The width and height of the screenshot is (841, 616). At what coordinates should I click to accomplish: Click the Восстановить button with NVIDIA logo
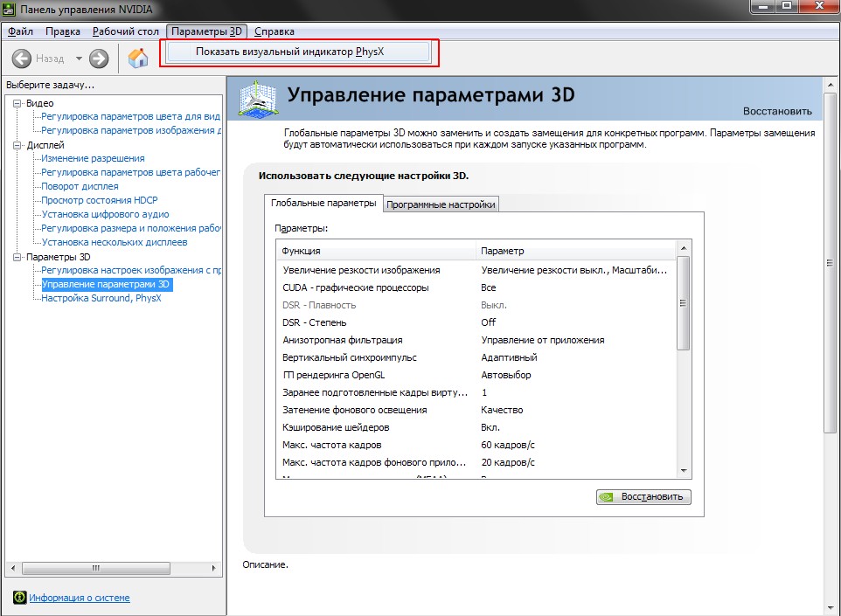pos(643,497)
